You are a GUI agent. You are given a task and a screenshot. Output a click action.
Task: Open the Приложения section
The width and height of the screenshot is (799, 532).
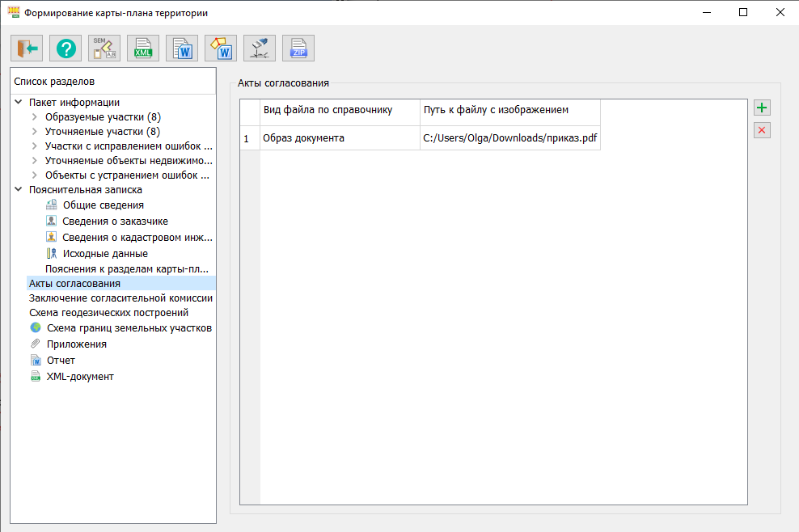[76, 344]
